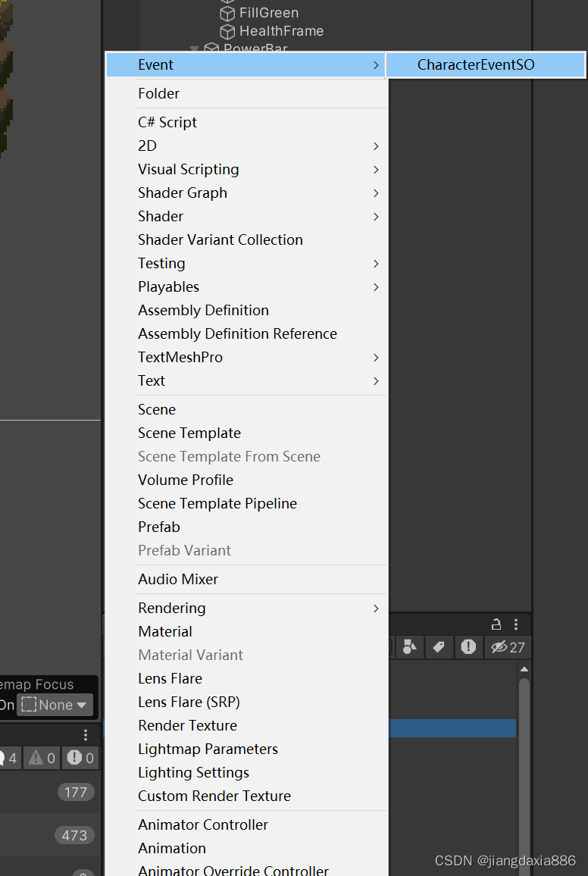Select Scene Template Pipeline
588x876 pixels.
[x=246, y=503]
